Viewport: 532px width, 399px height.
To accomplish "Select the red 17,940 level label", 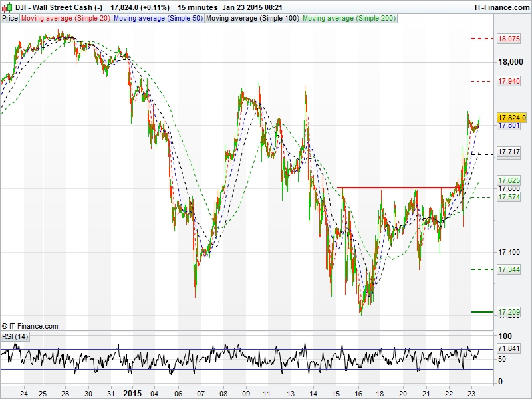I will (509, 81).
